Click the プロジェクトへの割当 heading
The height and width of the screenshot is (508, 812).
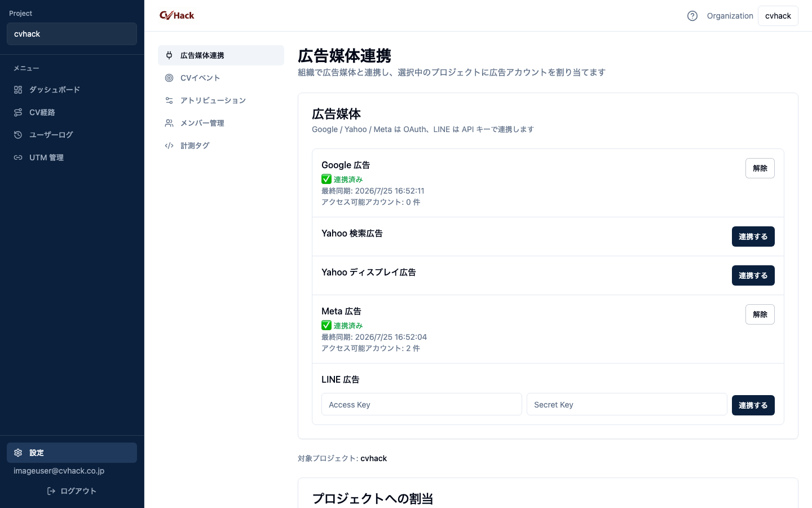(x=373, y=498)
